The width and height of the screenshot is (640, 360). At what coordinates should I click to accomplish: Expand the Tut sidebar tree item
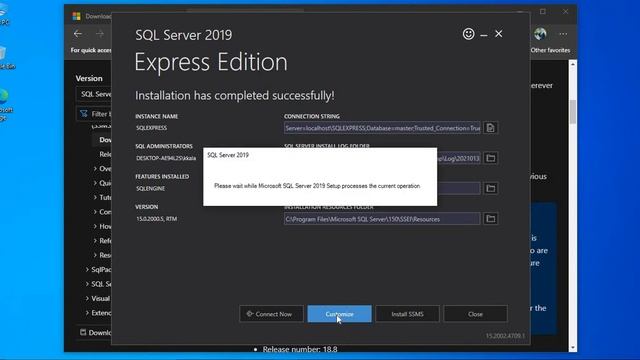coord(95,197)
